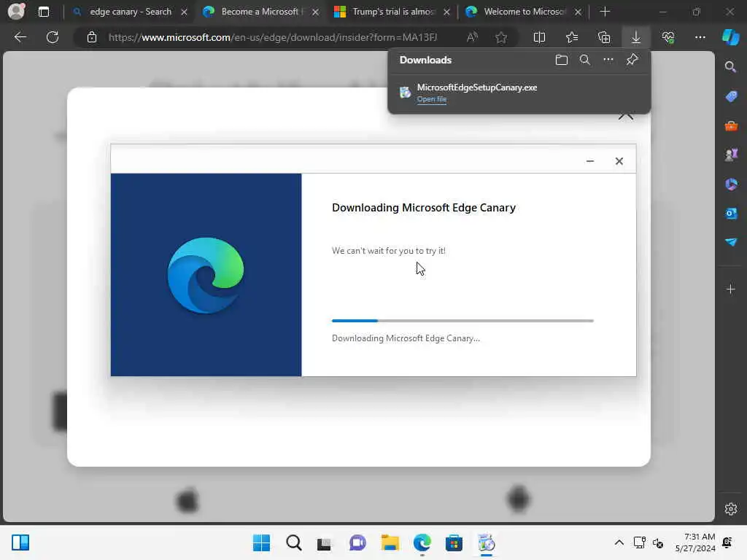The width and height of the screenshot is (747, 560).
Task: Open Widgets panel on taskbar
Action: pos(20,542)
